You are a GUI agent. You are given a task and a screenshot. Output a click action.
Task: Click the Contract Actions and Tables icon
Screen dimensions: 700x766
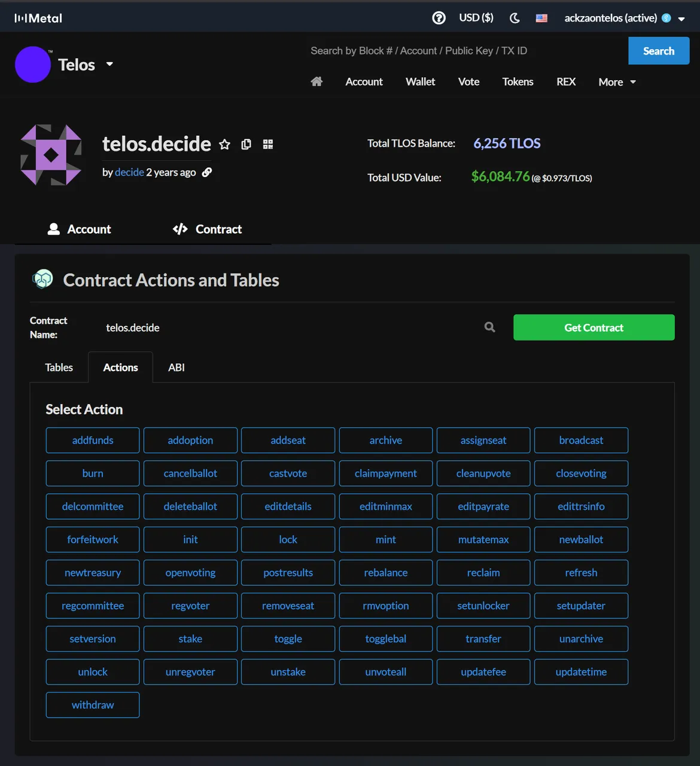(x=42, y=279)
